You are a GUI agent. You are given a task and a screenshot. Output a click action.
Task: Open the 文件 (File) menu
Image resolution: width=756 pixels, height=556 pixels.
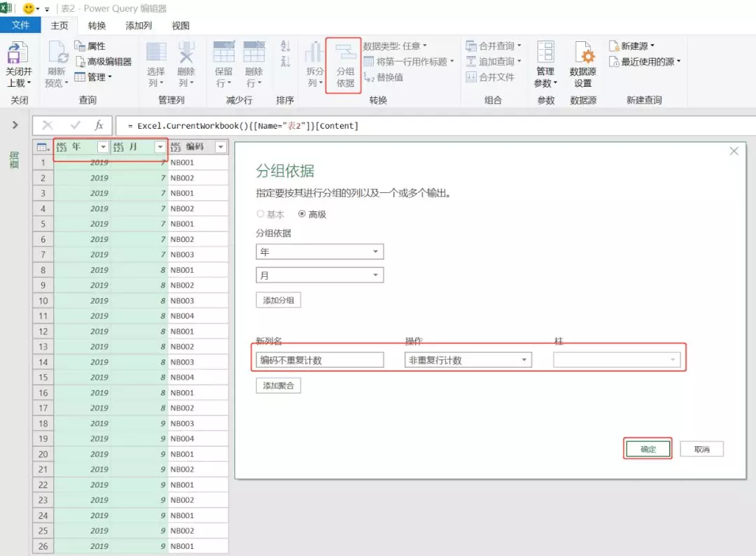pos(21,24)
